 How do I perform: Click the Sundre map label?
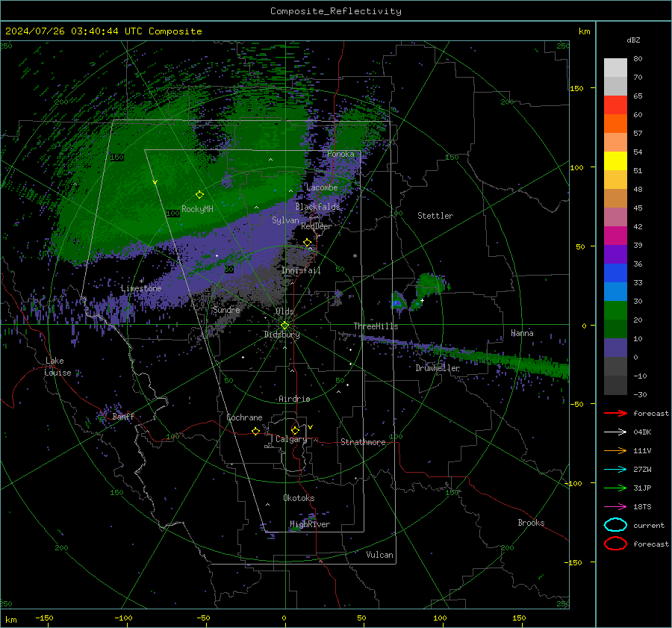pos(226,310)
